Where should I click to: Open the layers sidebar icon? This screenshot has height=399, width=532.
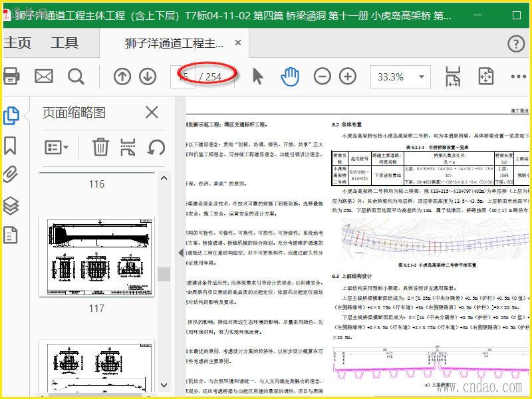click(x=11, y=205)
